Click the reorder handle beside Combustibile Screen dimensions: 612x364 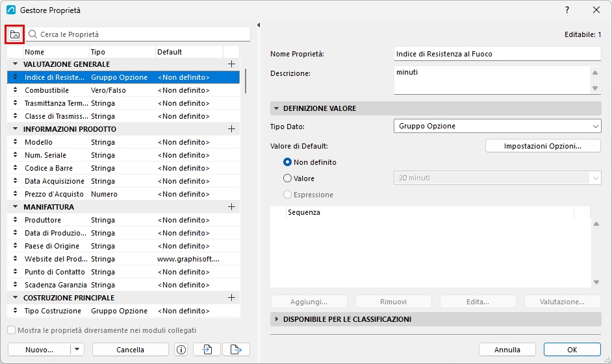[15, 90]
